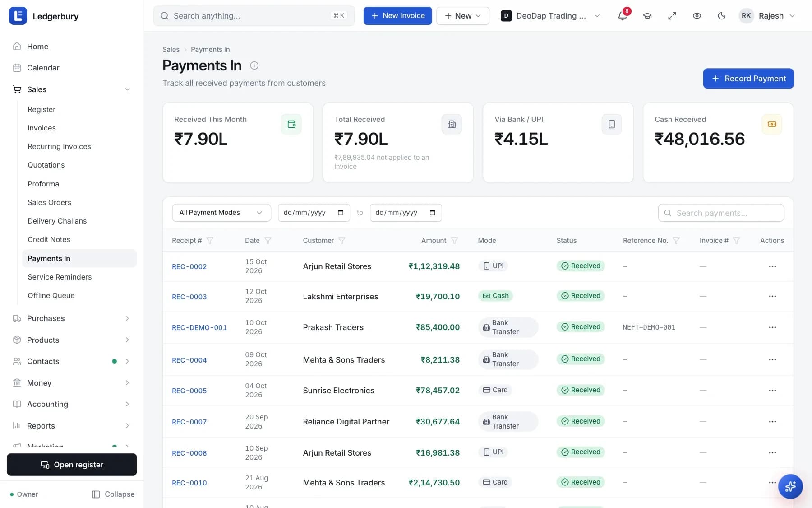Focus the Search anything global search box
The image size is (812, 508).
coord(254,16)
